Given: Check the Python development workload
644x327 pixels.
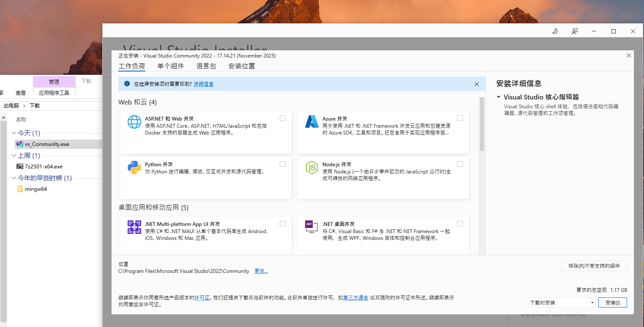Looking at the screenshot, I should pyautogui.click(x=283, y=164).
